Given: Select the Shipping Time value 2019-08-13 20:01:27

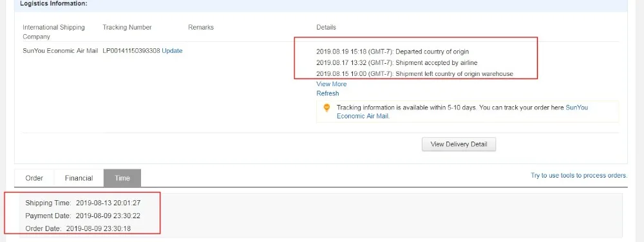Looking at the screenshot, I should pos(108,203).
